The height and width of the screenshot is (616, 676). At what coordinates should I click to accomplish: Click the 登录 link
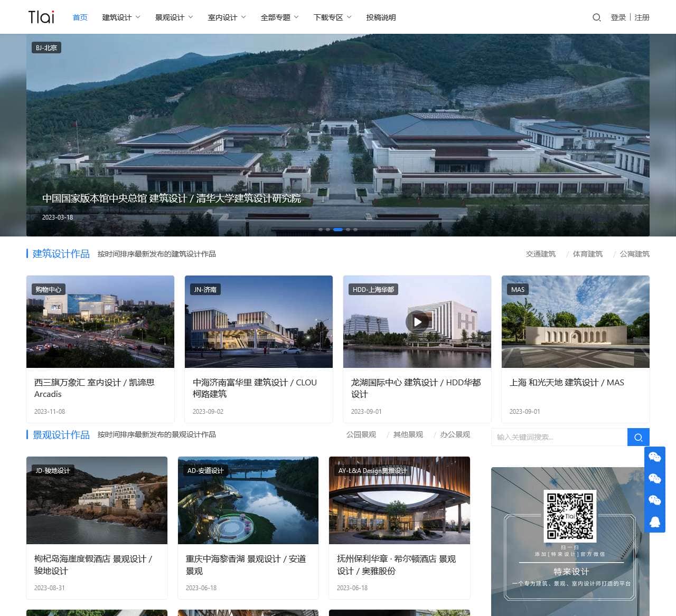pyautogui.click(x=618, y=17)
